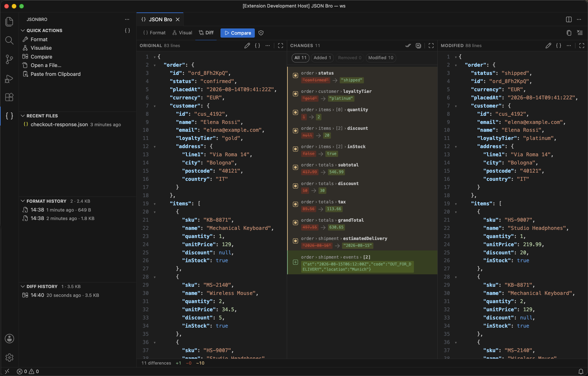Open the Search view in activity bar

[x=9, y=40]
